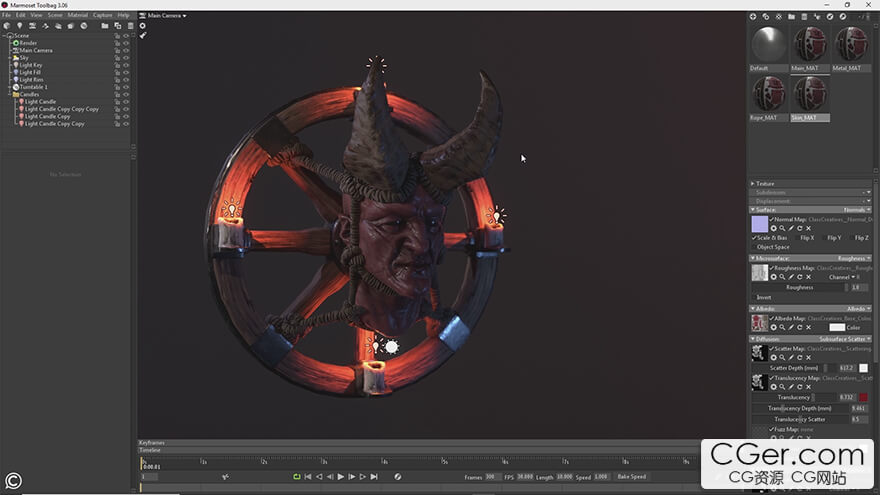Collapse the Candles folder
Screen dimensions: 880x495
(10, 94)
